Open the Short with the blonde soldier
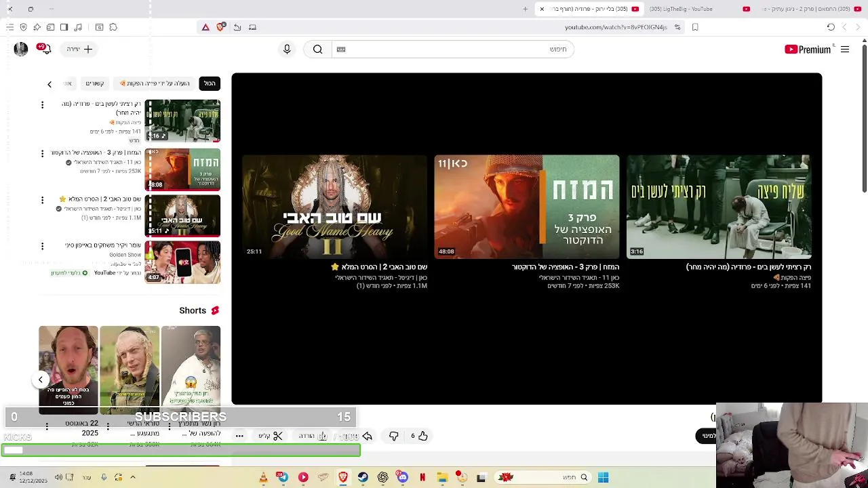The width and height of the screenshot is (868, 488). tap(130, 370)
